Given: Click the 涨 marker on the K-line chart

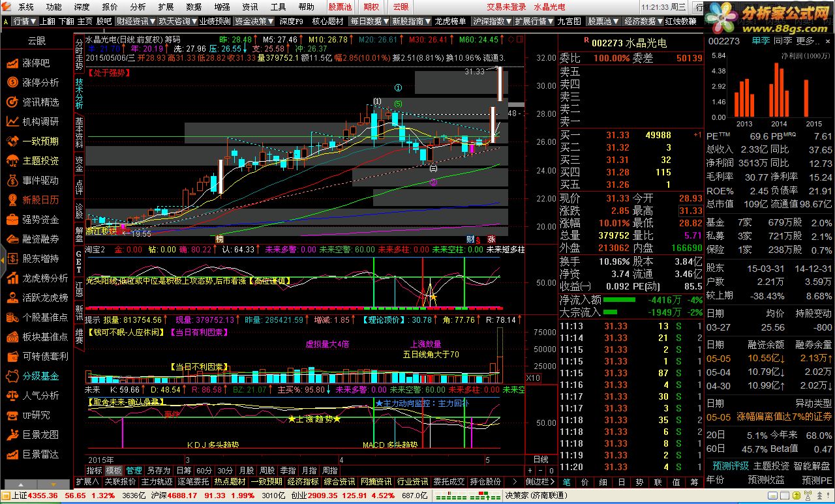Looking at the screenshot, I should coord(491,239).
